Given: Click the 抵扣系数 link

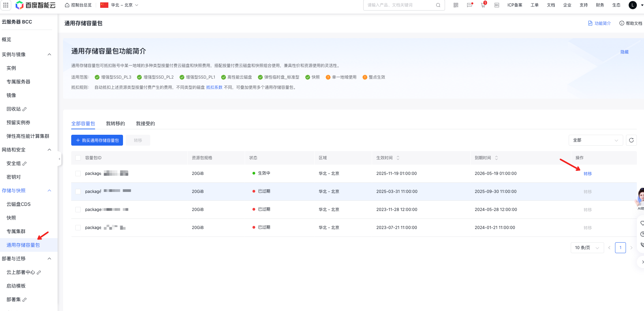Looking at the screenshot, I should (214, 87).
